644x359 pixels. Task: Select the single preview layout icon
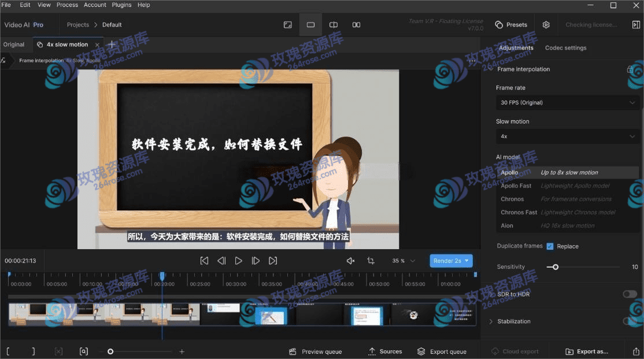310,25
